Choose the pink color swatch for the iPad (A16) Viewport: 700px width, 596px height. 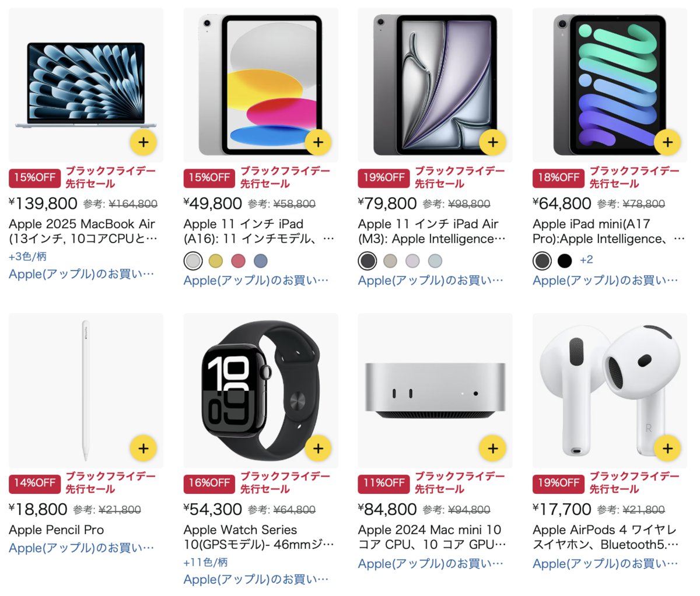point(238,261)
